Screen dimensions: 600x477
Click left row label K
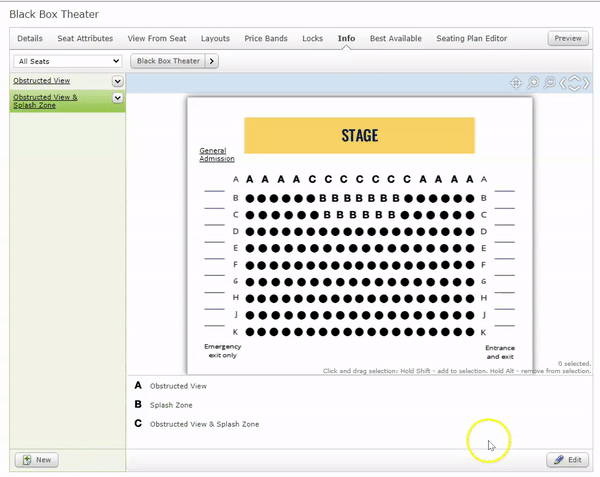(x=236, y=332)
